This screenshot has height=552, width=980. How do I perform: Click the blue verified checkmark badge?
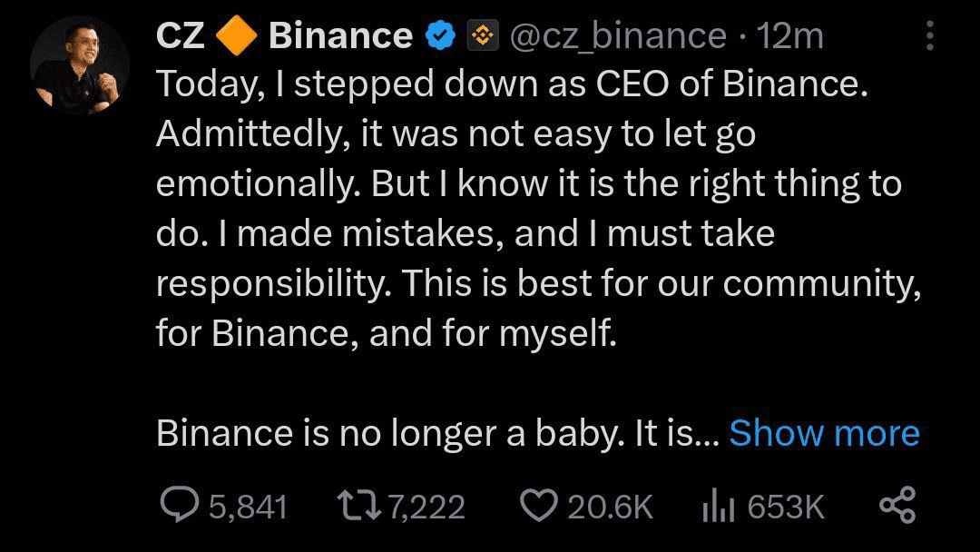point(440,34)
